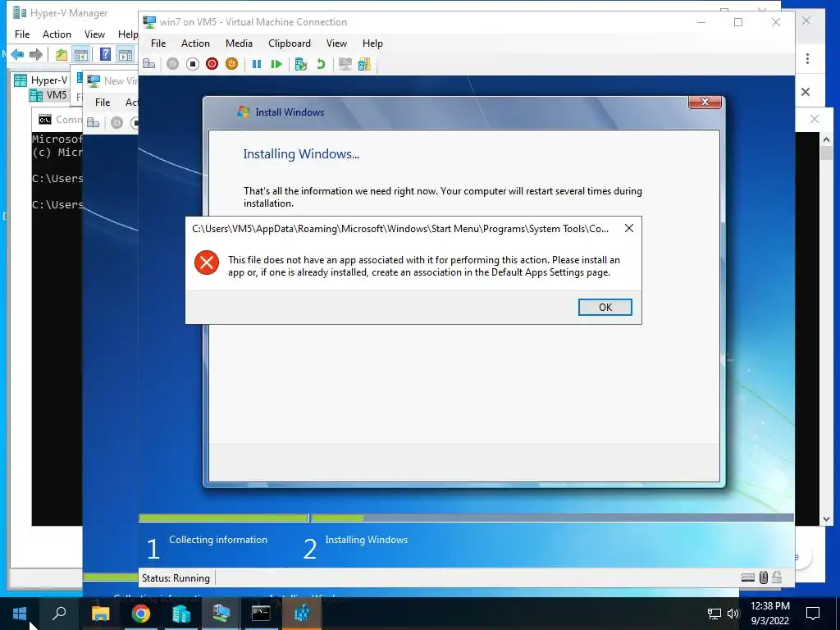Click the Ctrl+Alt+Delete toolbar icon in win7 connection
840x630 pixels.
click(149, 64)
